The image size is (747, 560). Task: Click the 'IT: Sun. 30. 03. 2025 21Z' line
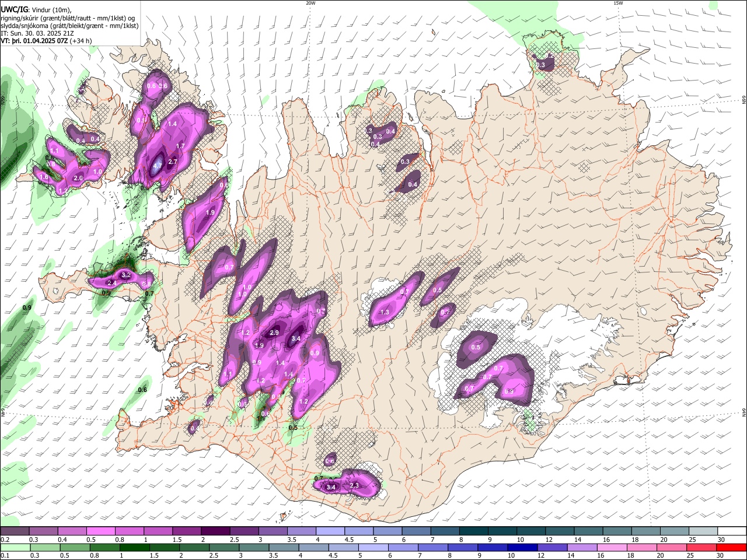click(x=37, y=33)
